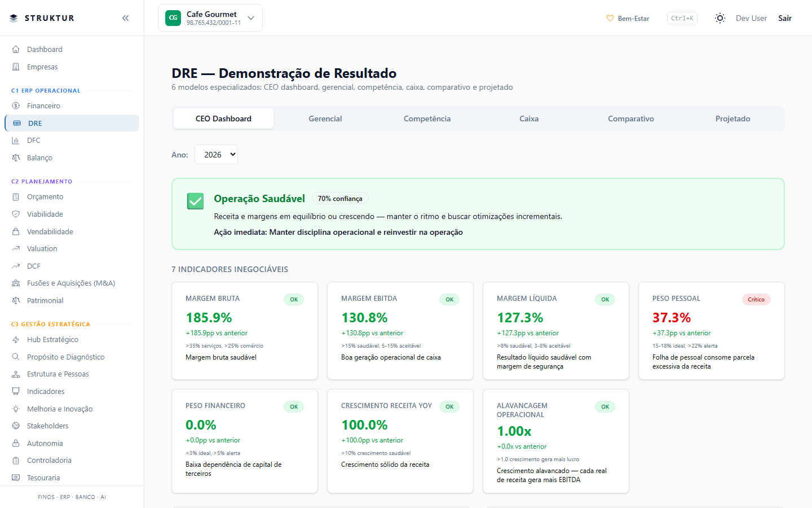Click the CG company avatar

point(173,18)
